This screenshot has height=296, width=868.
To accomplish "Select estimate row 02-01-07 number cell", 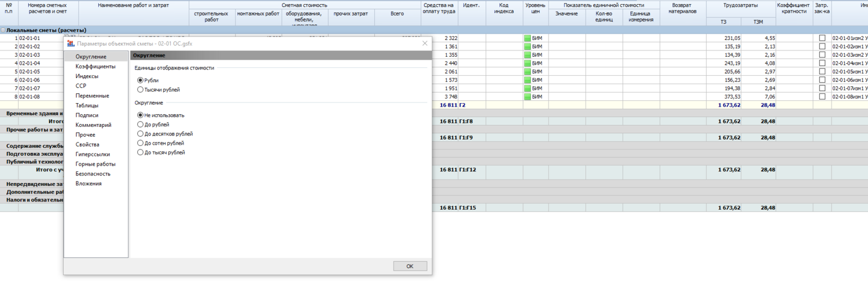I will coord(41,88).
